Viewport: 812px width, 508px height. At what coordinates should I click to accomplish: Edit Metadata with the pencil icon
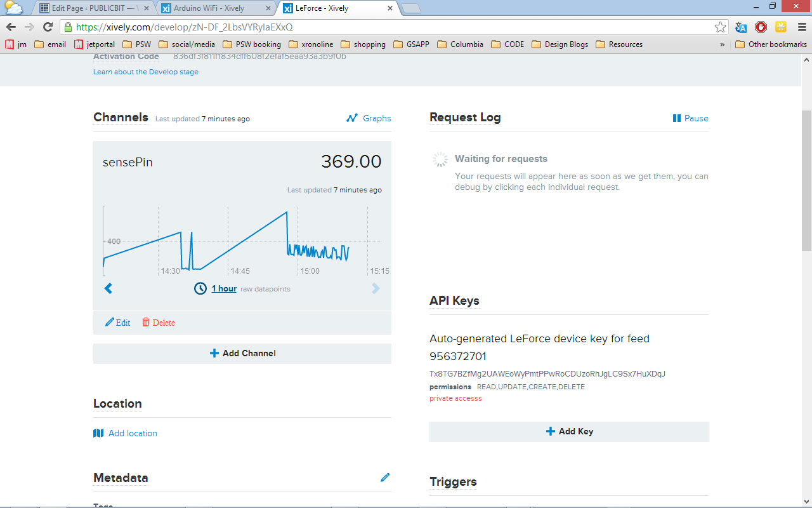coord(385,478)
